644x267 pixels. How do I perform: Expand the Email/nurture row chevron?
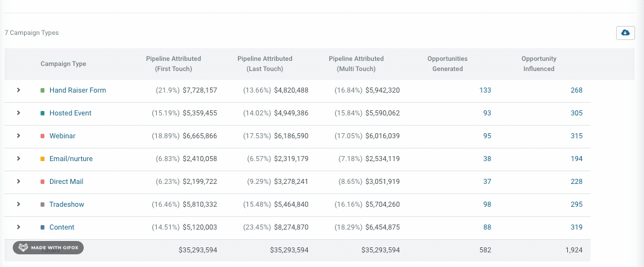pyautogui.click(x=18, y=159)
